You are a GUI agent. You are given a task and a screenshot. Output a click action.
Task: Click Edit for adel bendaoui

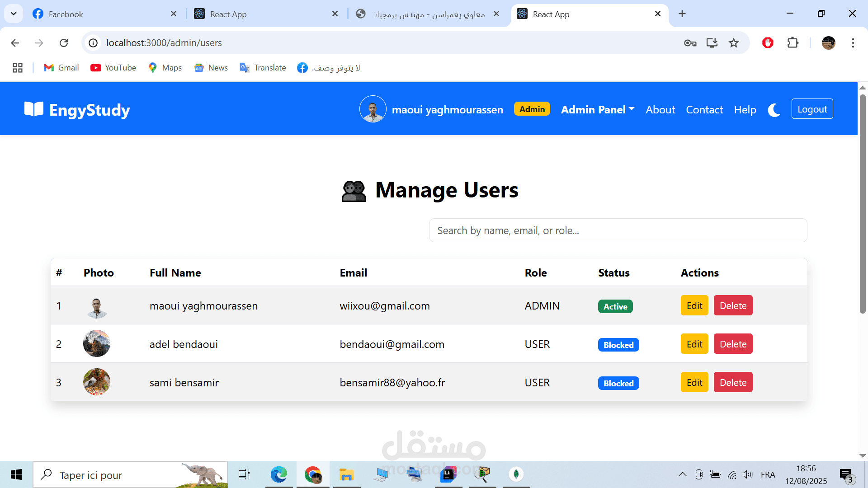pyautogui.click(x=694, y=344)
